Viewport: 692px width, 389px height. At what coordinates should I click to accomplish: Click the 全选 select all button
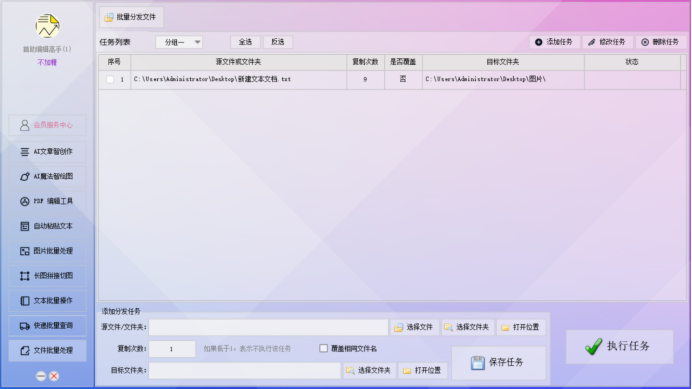tap(245, 42)
